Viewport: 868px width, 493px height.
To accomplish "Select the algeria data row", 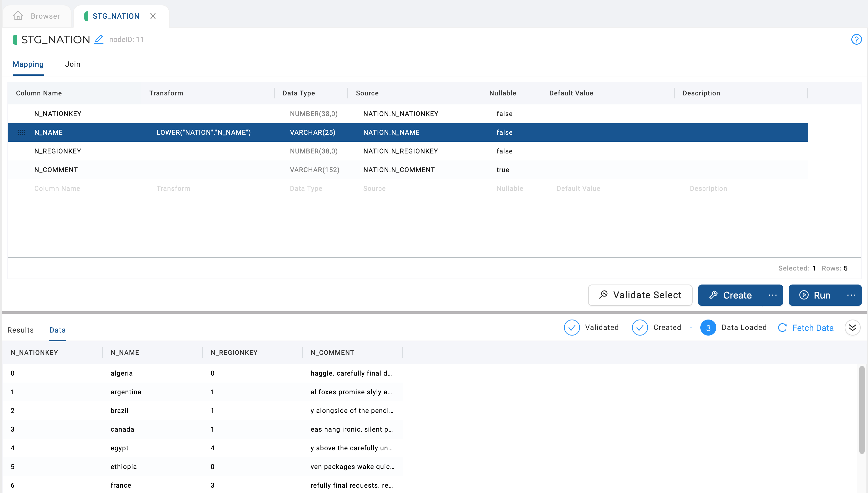I will 202,373.
